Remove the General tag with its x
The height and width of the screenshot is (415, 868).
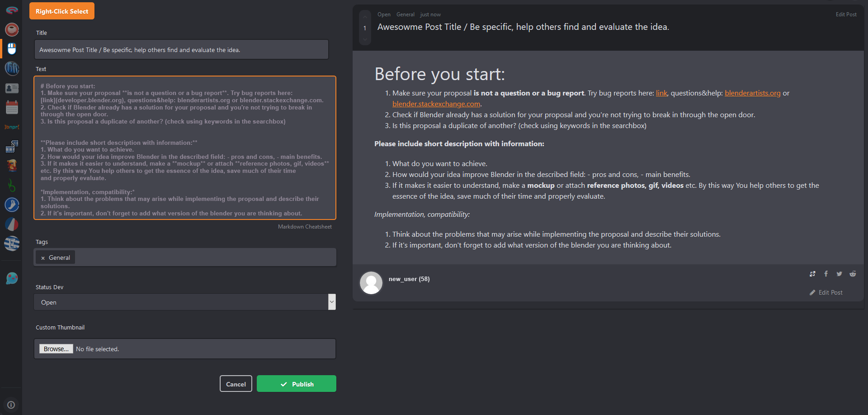click(43, 258)
